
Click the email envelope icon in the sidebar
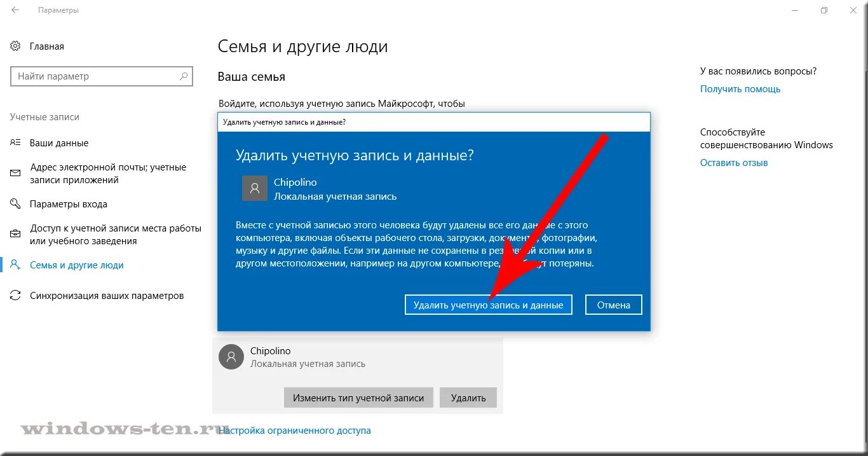(x=16, y=173)
